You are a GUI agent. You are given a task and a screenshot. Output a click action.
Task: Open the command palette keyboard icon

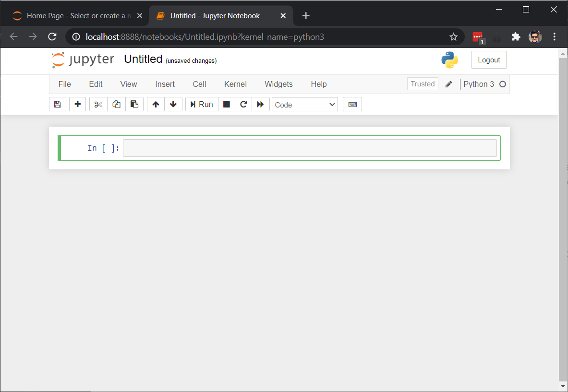[x=352, y=104]
